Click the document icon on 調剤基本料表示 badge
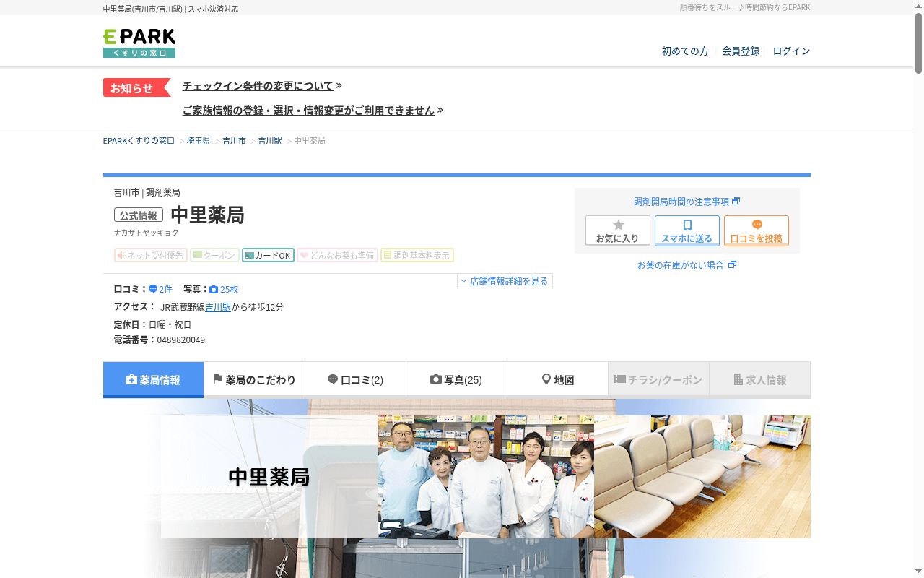 pos(388,255)
